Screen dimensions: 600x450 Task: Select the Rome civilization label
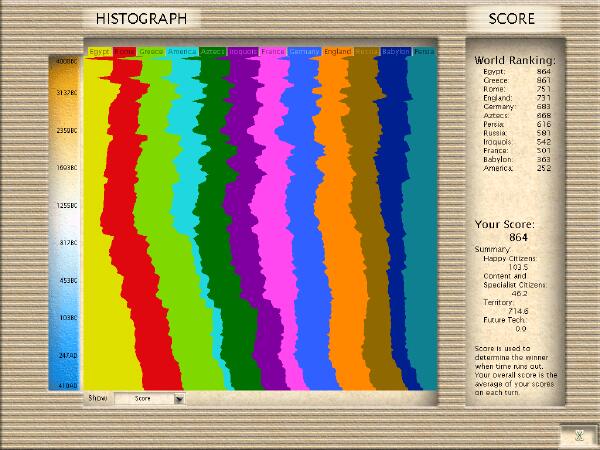(x=124, y=51)
